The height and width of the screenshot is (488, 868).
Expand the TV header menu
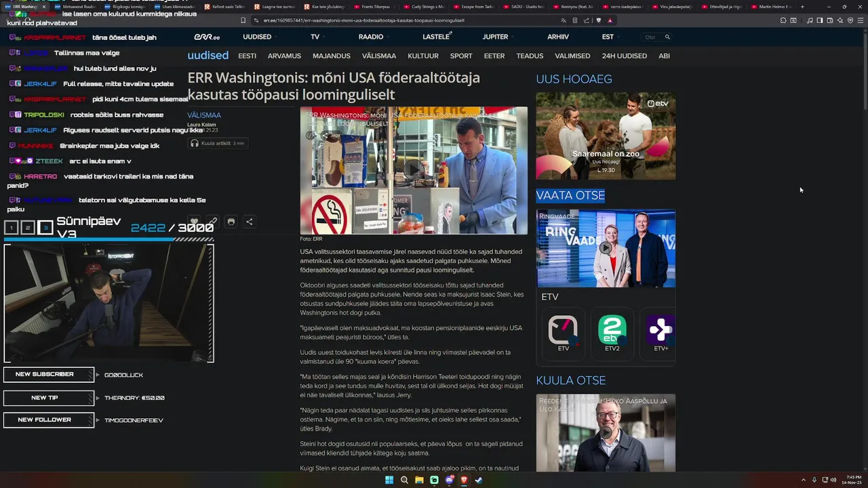coord(319,37)
